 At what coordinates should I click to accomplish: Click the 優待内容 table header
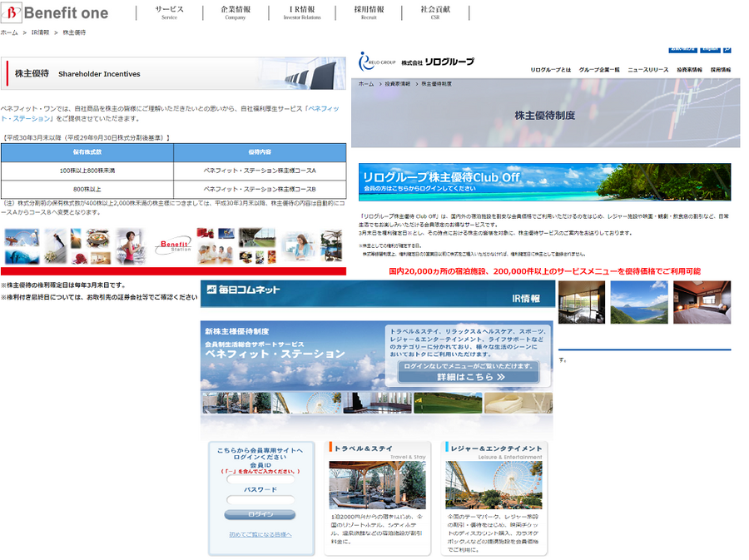pyautogui.click(x=260, y=152)
